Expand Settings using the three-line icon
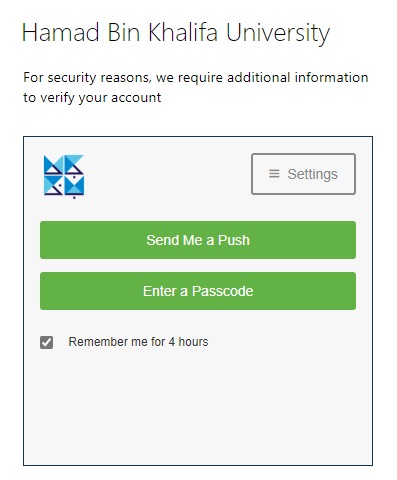Viewport: 397px width, 480px height. (x=274, y=174)
